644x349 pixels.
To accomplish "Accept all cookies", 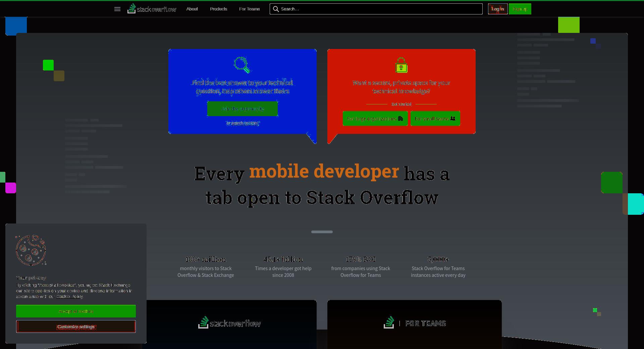I will coord(76,311).
